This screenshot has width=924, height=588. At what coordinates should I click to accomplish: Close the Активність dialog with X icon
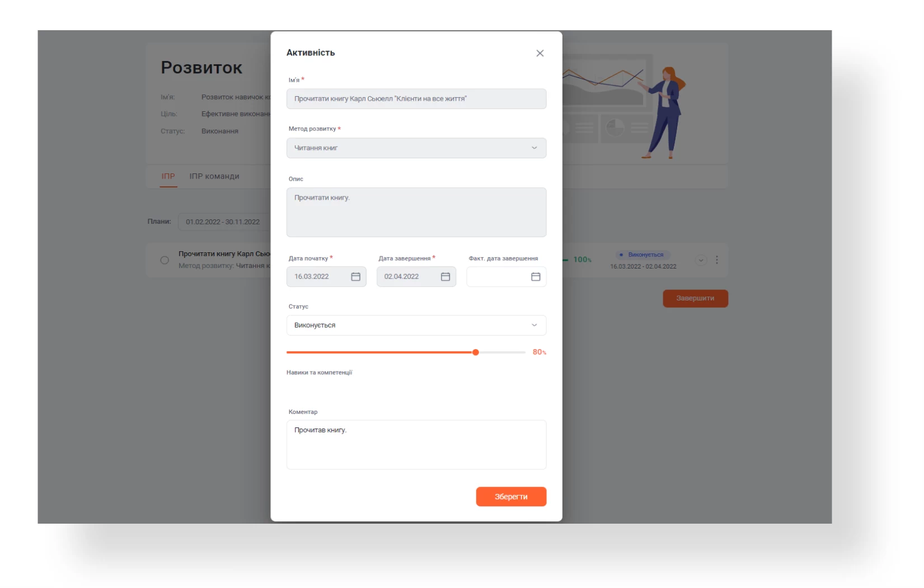540,53
